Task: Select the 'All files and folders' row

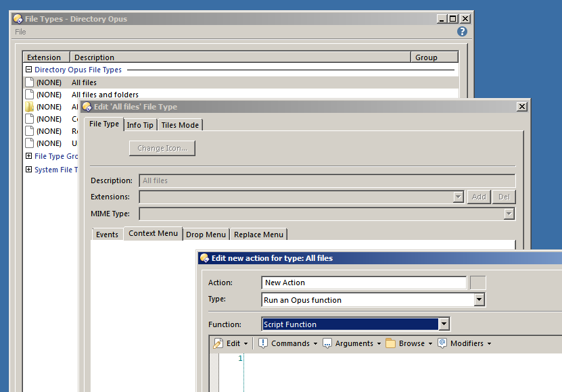Action: 241,95
